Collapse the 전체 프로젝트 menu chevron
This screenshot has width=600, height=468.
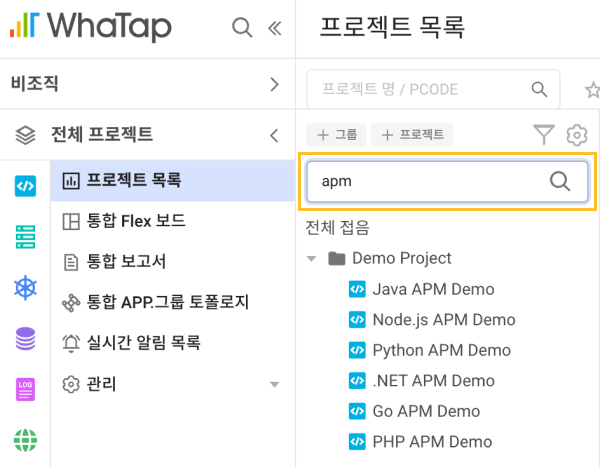coord(274,135)
